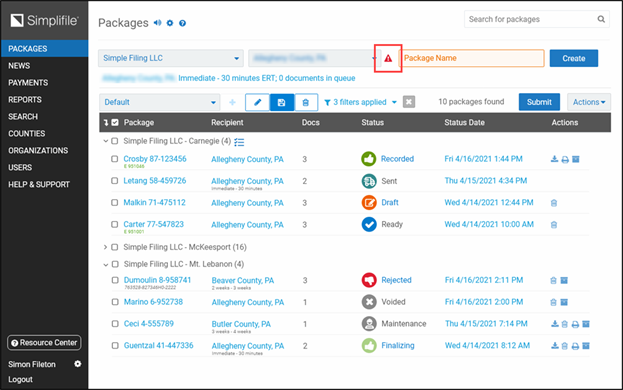Delete the view using toolbar trash icon
The image size is (623, 390).
306,102
